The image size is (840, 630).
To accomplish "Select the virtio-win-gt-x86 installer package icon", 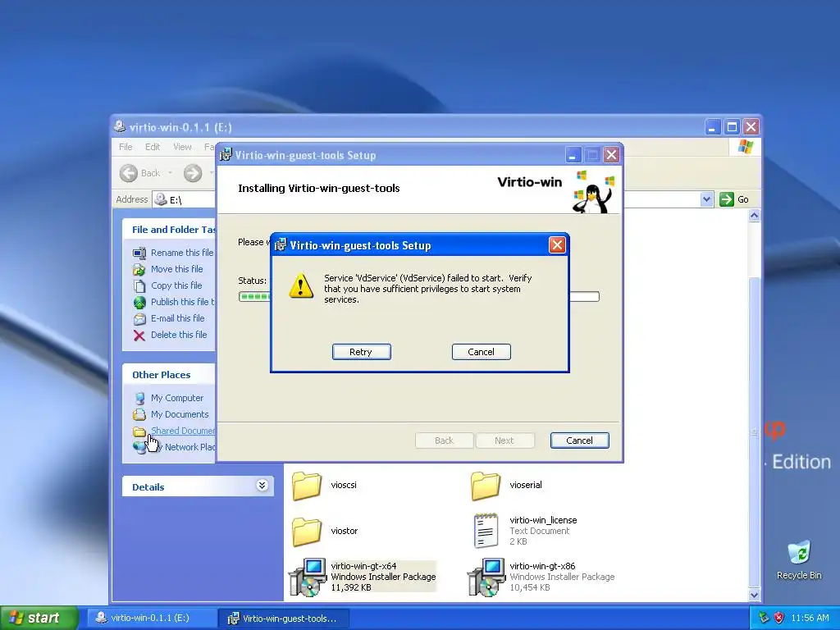I will click(486, 577).
